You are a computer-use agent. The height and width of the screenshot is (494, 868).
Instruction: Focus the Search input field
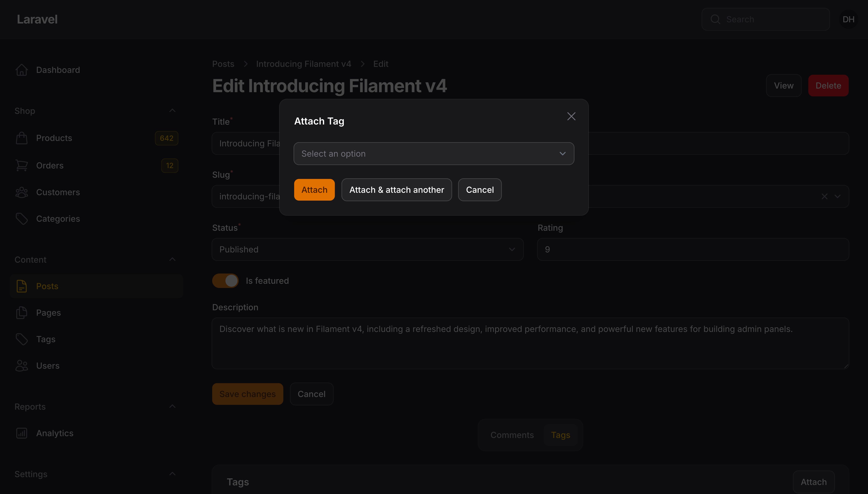point(766,19)
